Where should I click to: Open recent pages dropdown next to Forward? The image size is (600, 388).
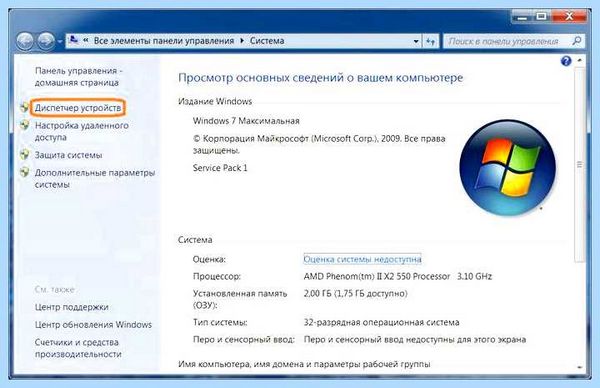coord(60,41)
